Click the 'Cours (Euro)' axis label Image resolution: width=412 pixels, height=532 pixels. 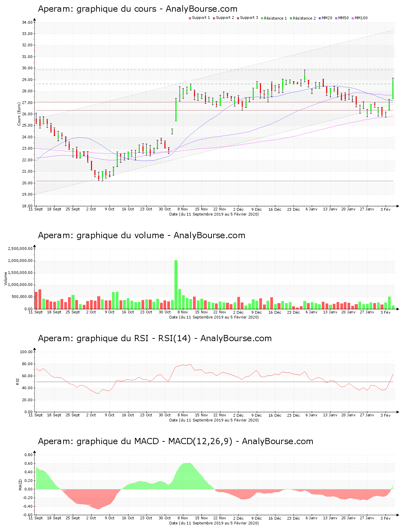click(x=19, y=114)
